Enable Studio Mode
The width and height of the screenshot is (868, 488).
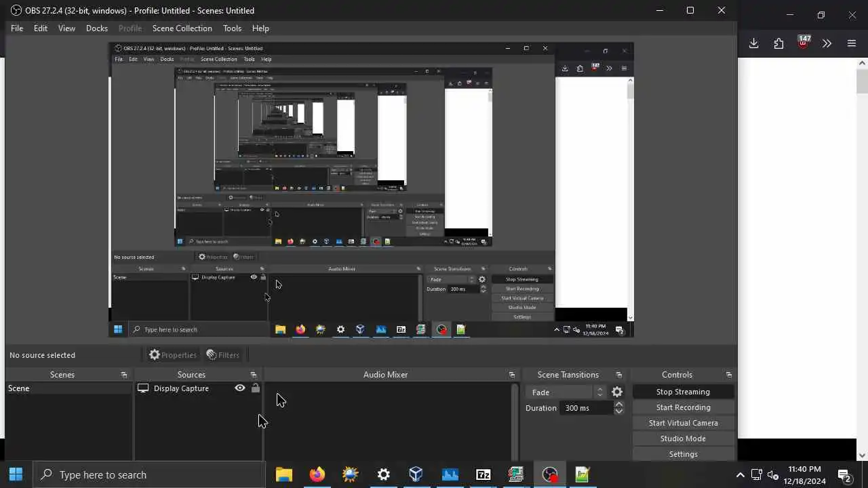click(x=683, y=439)
